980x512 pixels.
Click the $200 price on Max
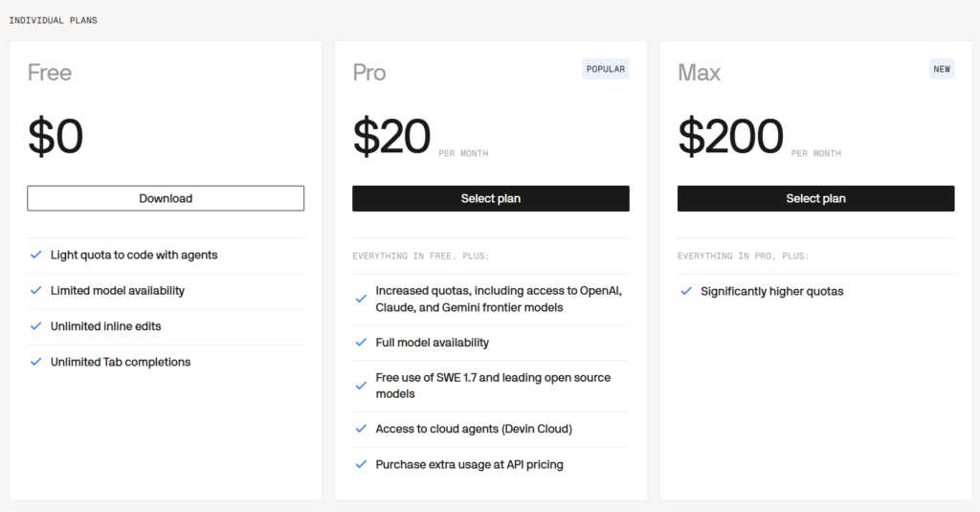click(x=730, y=136)
